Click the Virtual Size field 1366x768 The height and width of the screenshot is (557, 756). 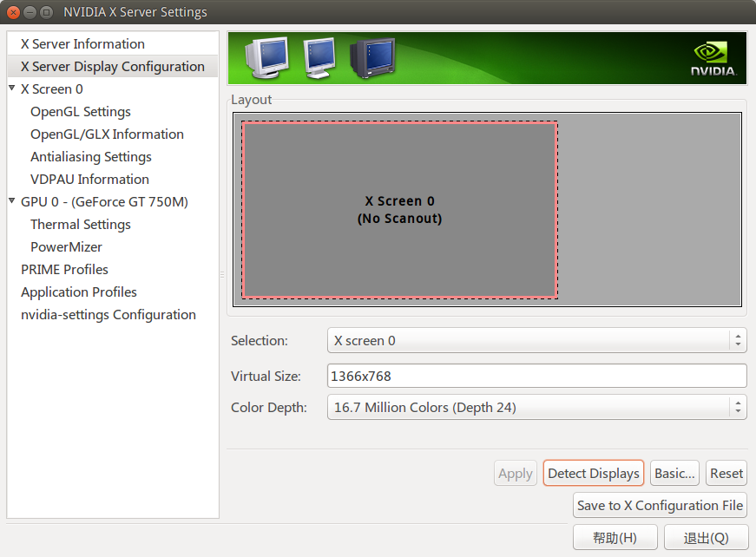(x=536, y=376)
